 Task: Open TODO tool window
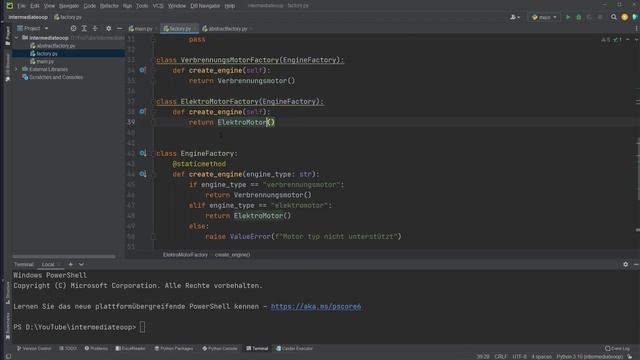68,349
